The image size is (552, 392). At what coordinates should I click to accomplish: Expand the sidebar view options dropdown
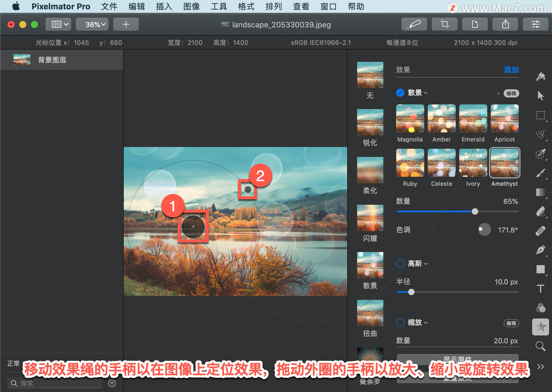tap(60, 24)
